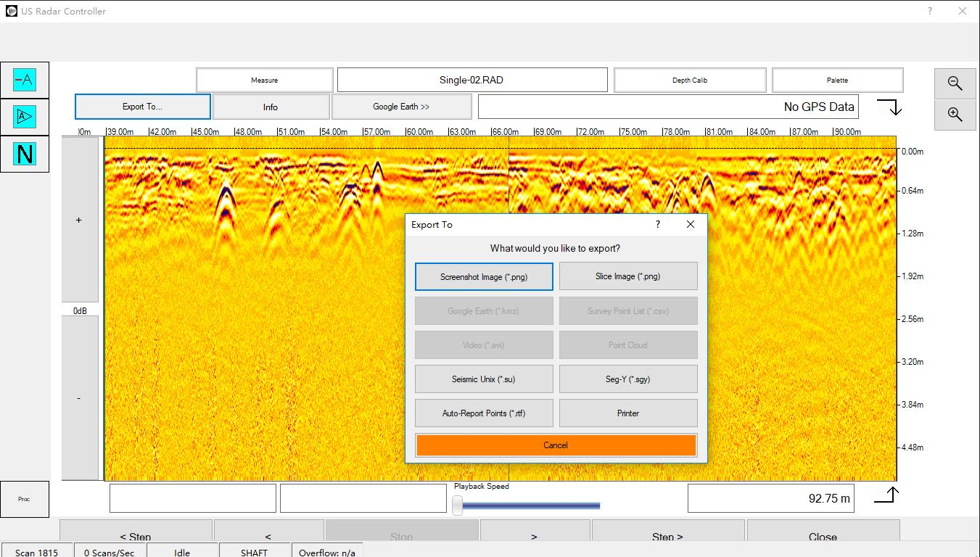Click the help question mark in Export dialog

pyautogui.click(x=658, y=224)
